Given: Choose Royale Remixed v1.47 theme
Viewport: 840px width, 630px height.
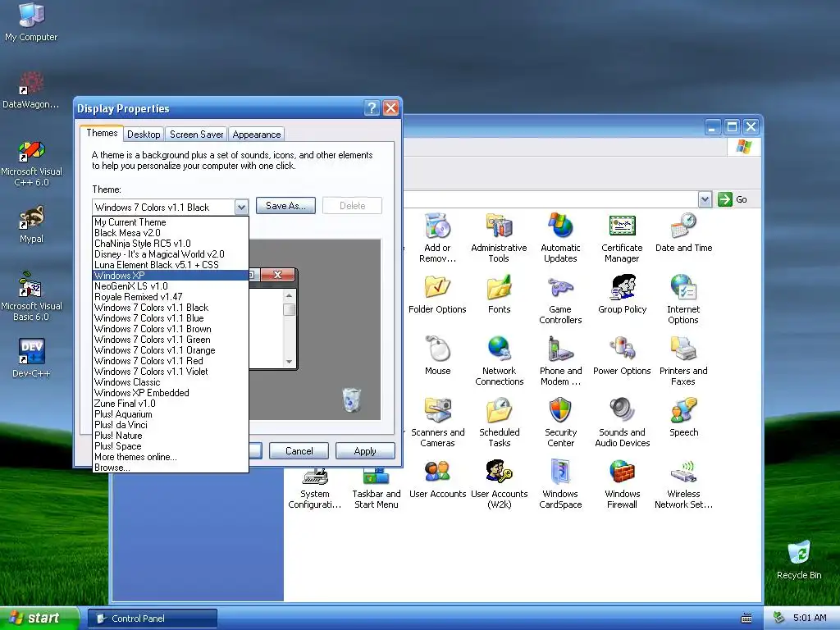Looking at the screenshot, I should coord(171,297).
